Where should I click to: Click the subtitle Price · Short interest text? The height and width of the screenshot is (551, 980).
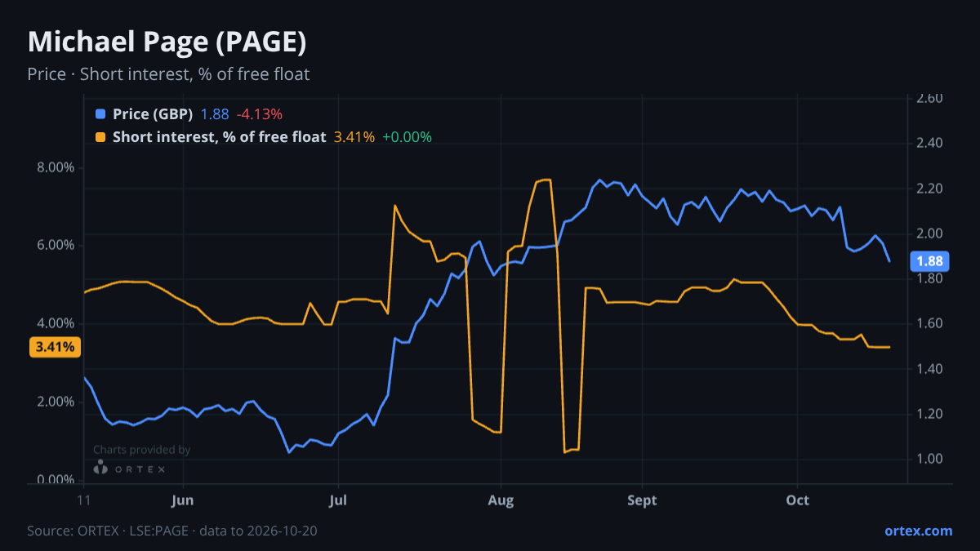[168, 74]
